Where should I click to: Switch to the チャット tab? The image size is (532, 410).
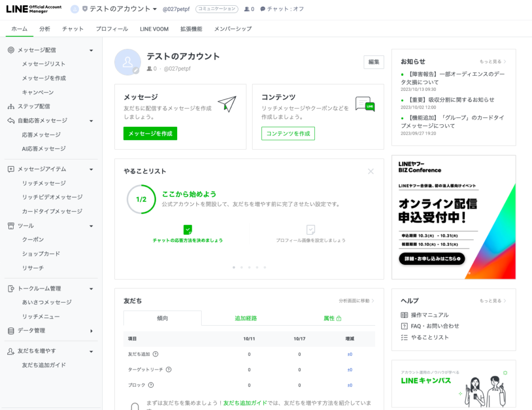point(73,29)
